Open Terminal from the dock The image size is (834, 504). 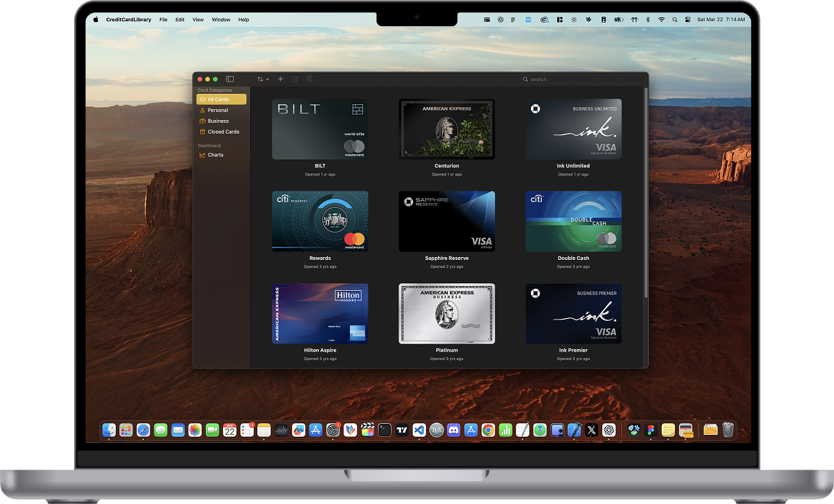point(385,430)
